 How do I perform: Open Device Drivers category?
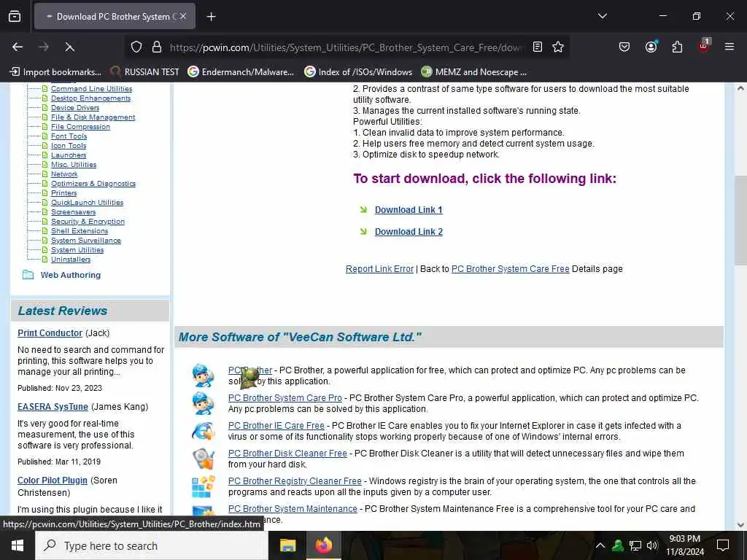(x=75, y=108)
